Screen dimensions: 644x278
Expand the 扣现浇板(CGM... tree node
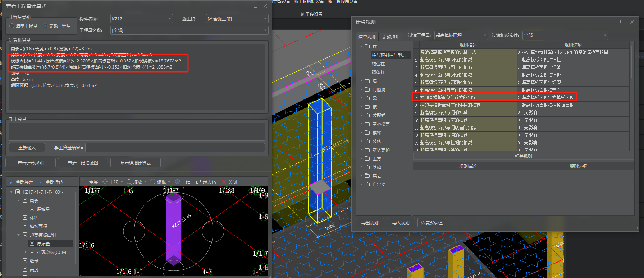26,252
